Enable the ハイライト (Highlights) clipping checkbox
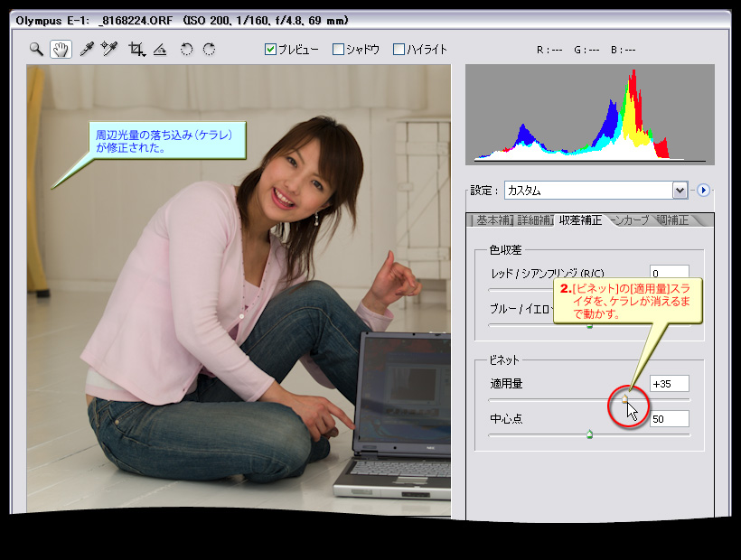The height and width of the screenshot is (560, 741). pos(399,50)
